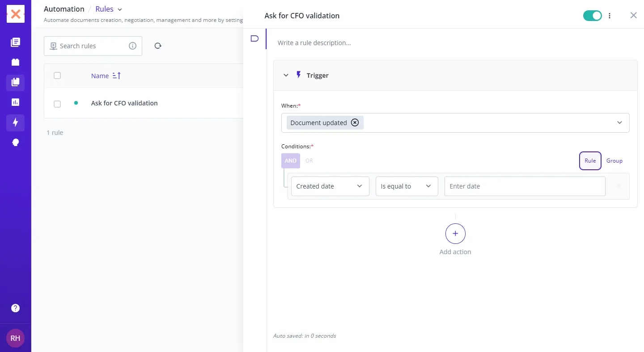Collapse the Trigger section chevron
Screen dimensions: 644x352
point(286,75)
